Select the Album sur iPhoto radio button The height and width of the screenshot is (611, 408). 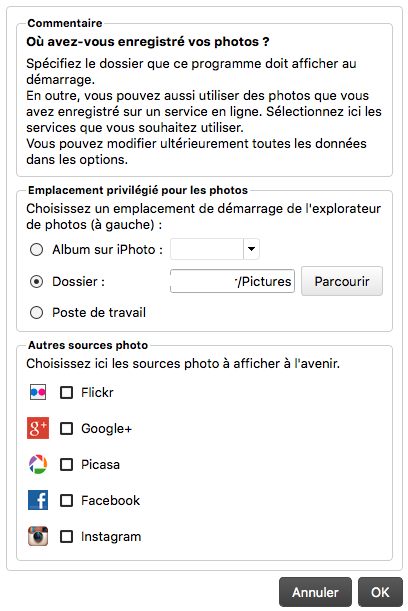37,249
